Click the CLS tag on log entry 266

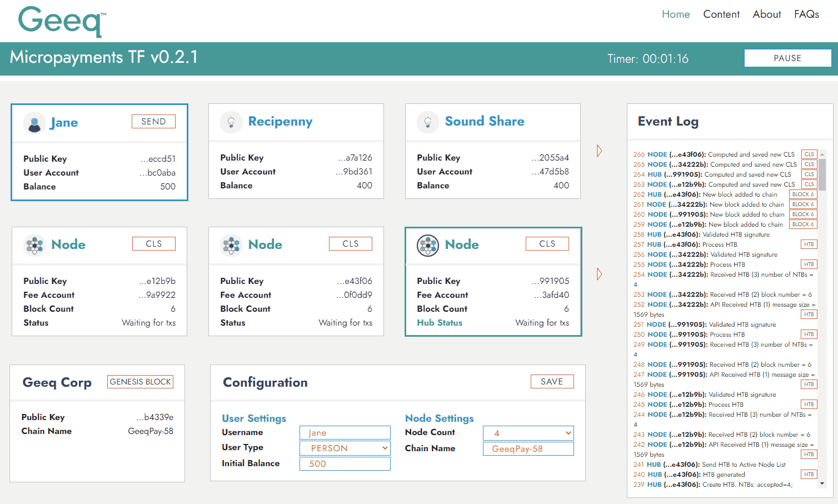coord(809,154)
